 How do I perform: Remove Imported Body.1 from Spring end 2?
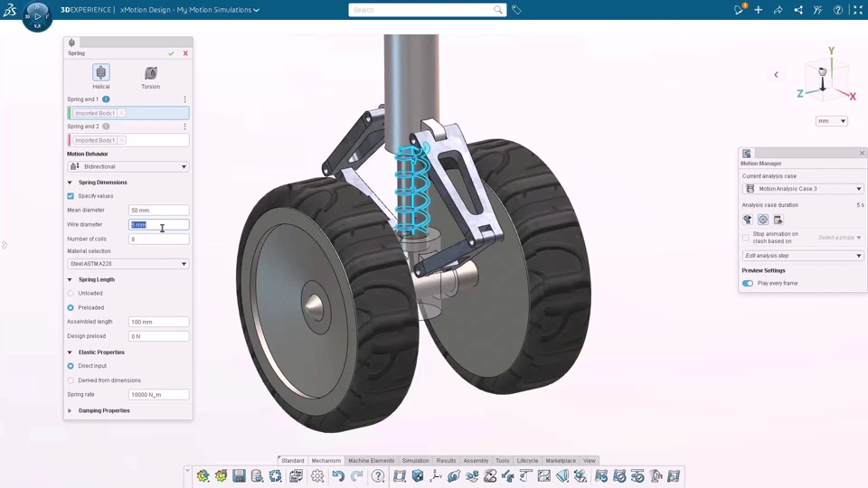coord(121,141)
